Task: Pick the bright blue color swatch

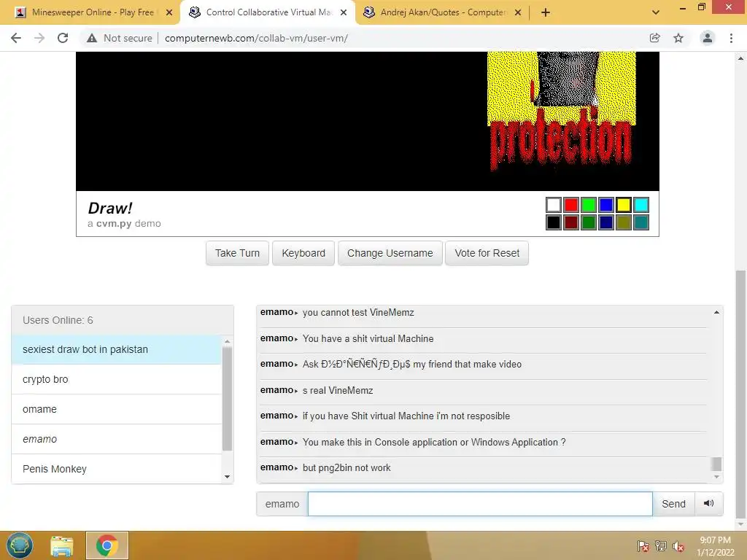Action: [606, 205]
